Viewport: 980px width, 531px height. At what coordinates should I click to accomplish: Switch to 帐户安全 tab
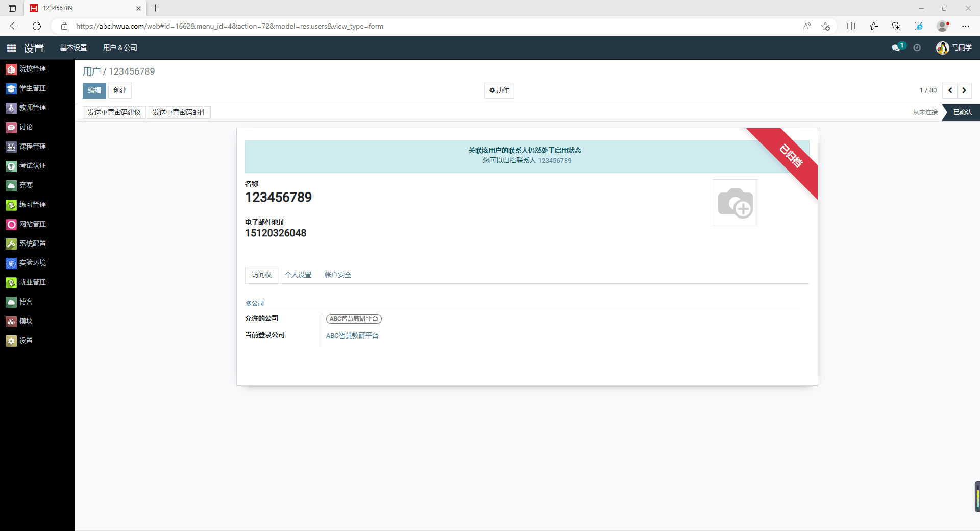click(338, 275)
